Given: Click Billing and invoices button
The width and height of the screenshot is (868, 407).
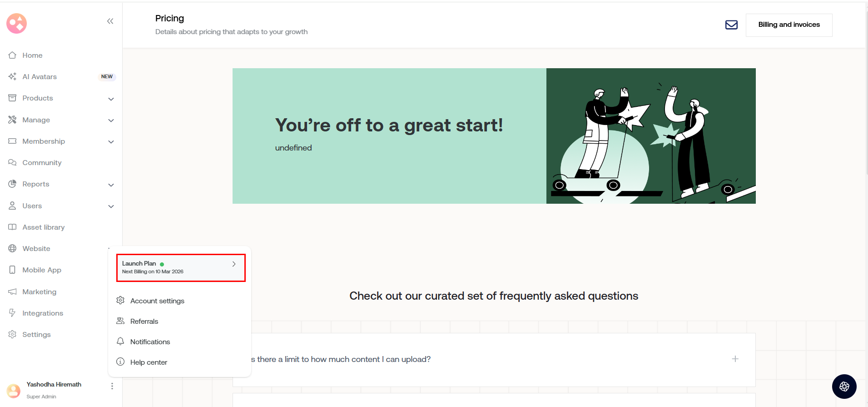Looking at the screenshot, I should 789,25.
